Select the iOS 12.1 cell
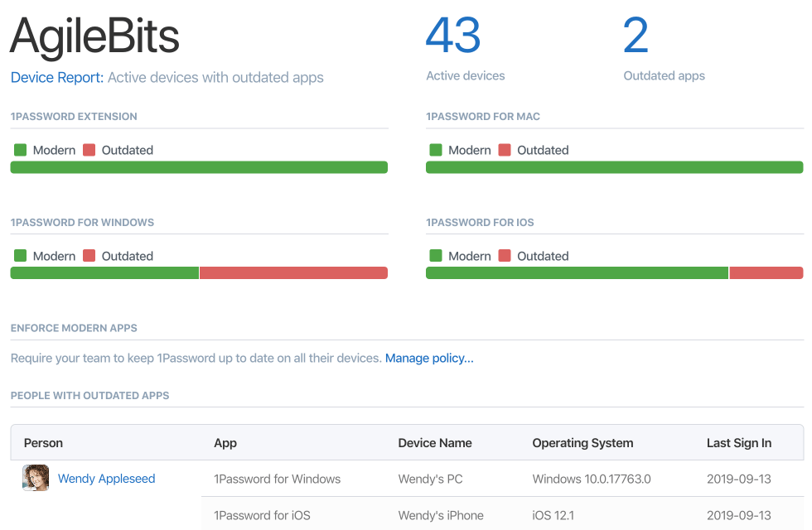 [553, 515]
